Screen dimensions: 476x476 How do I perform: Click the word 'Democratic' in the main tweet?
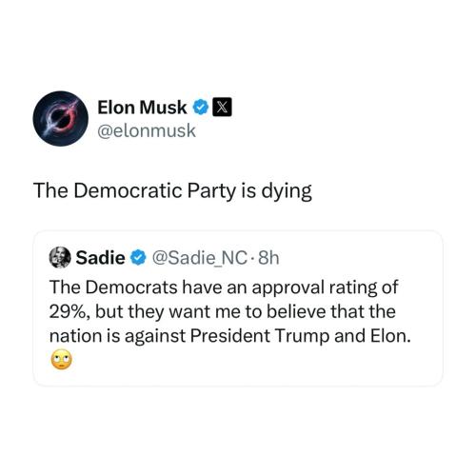click(x=128, y=190)
